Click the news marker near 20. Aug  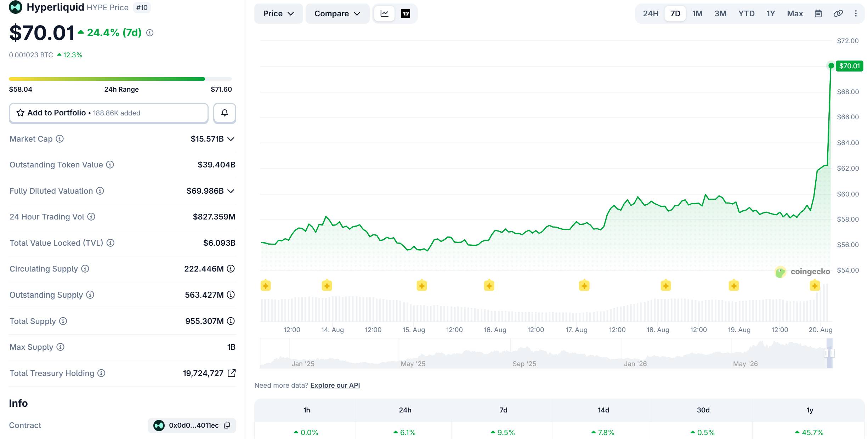tap(815, 285)
